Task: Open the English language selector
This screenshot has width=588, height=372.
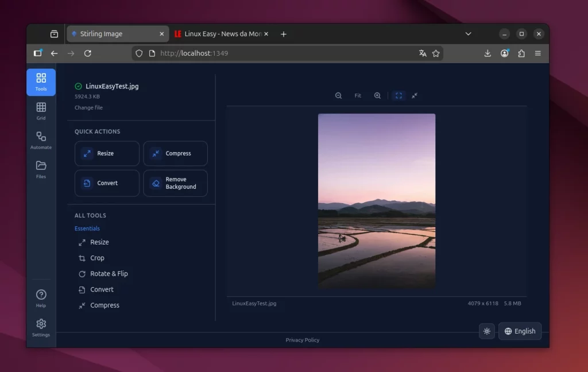Action: (520, 331)
